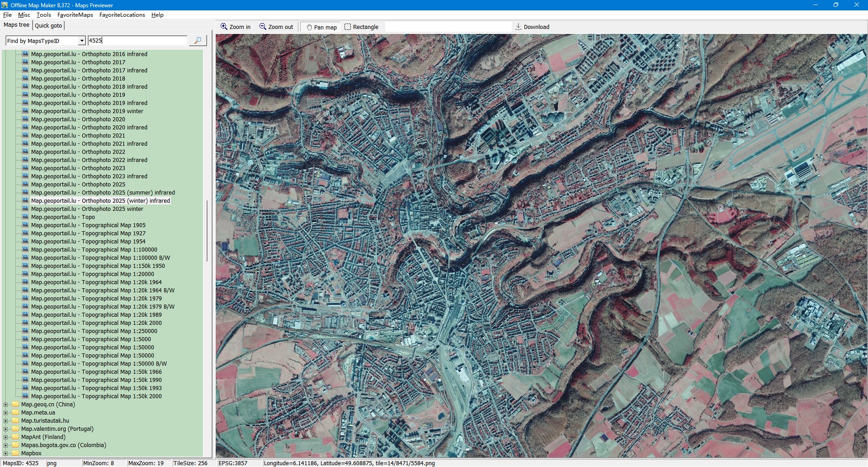Image resolution: width=868 pixels, height=467 pixels.
Task: Expand the Map.meta.ua tree node
Action: pyautogui.click(x=6, y=413)
